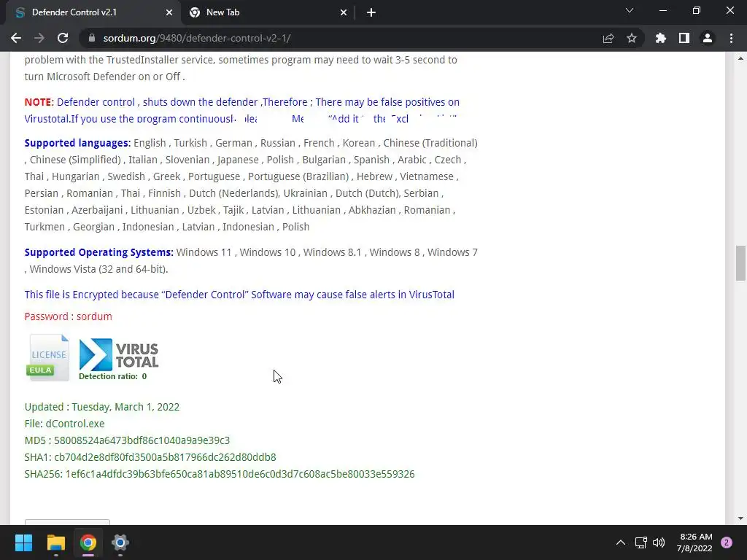Click the SHA1 hash line

[150, 457]
